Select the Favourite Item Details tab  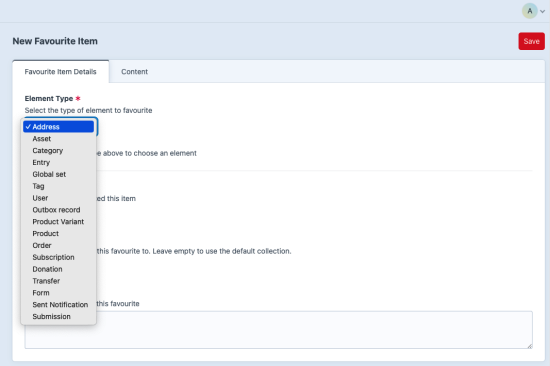tap(60, 72)
